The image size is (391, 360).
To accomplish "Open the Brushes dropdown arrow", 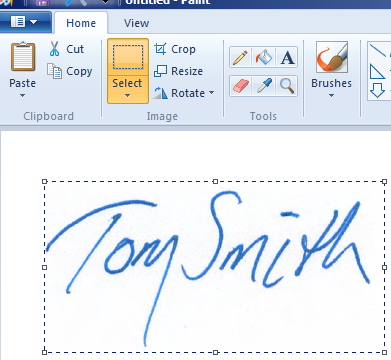I will click(x=331, y=96).
